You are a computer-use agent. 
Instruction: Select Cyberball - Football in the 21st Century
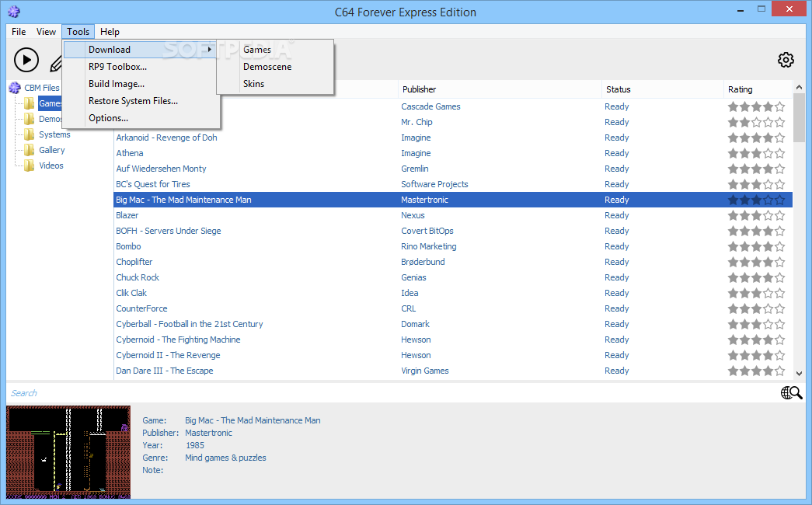coord(452,324)
